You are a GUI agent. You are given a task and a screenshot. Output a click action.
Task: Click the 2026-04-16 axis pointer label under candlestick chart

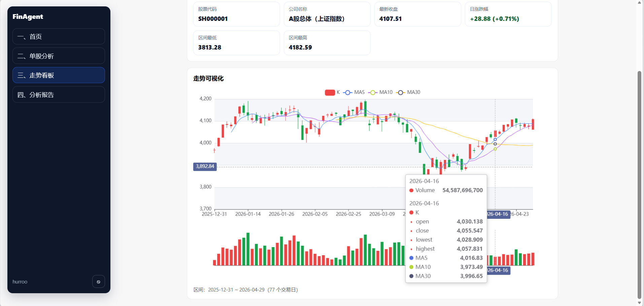tap(498, 214)
